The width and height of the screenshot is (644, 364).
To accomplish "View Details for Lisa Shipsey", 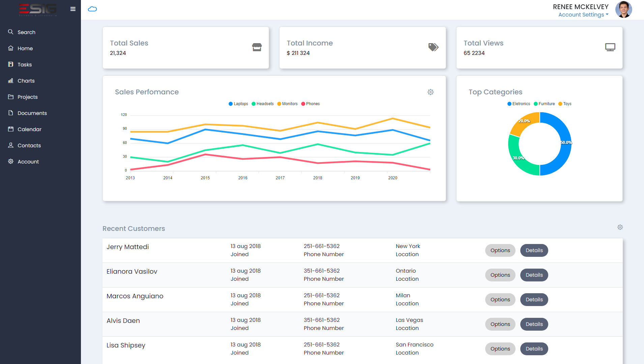I will [x=534, y=349].
